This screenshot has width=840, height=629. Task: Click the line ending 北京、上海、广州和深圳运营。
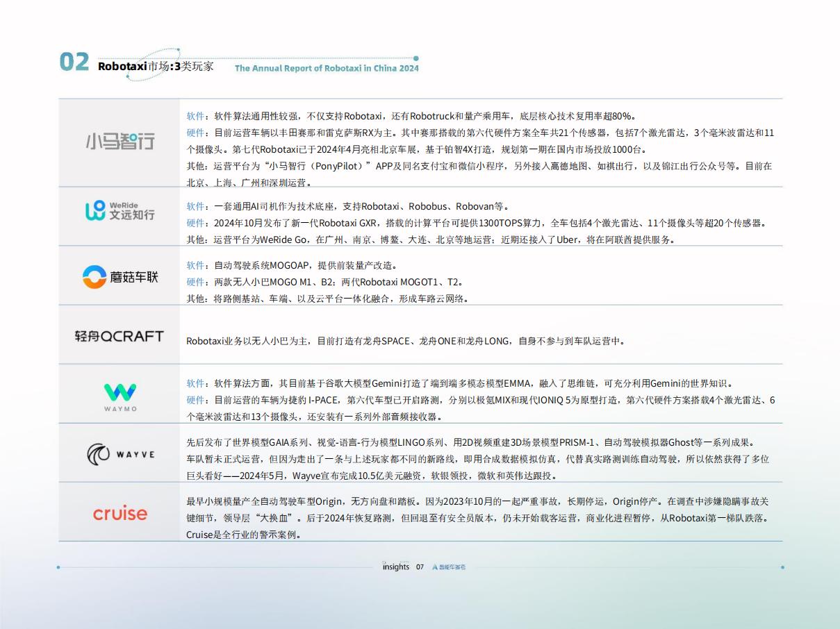coord(249,183)
